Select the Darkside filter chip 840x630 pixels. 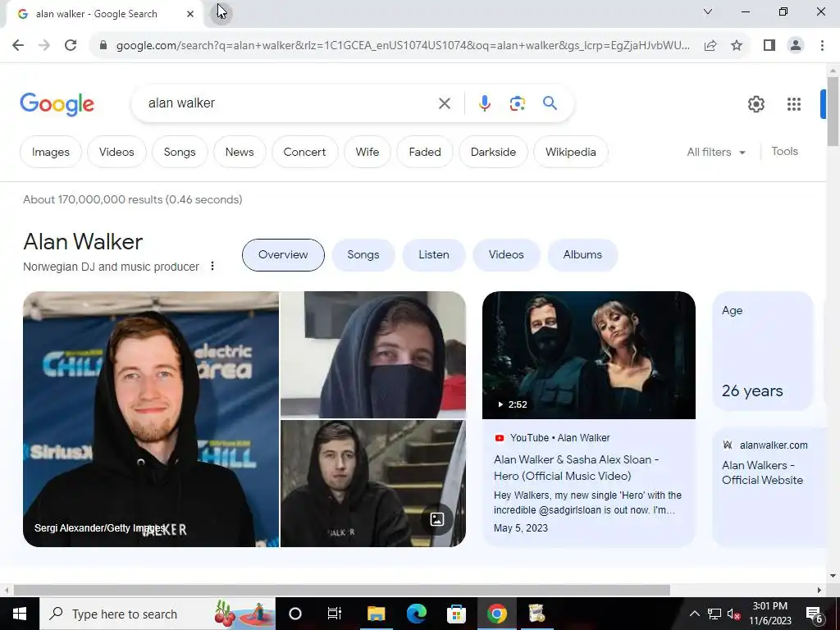point(493,152)
